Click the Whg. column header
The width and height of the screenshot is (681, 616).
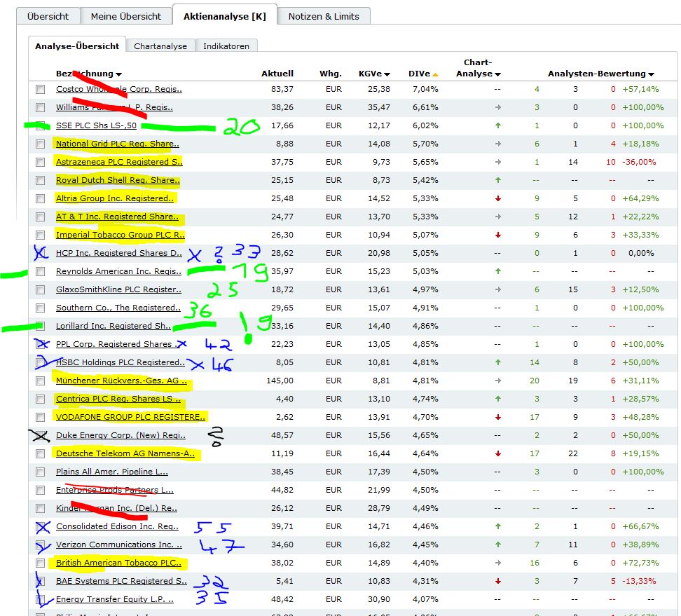[x=331, y=74]
